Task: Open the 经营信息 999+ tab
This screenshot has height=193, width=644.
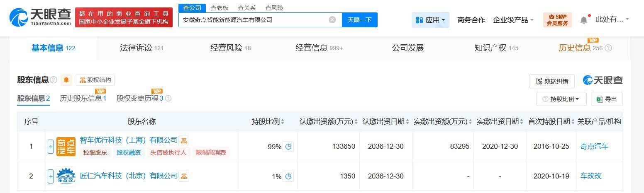Action: [x=319, y=48]
